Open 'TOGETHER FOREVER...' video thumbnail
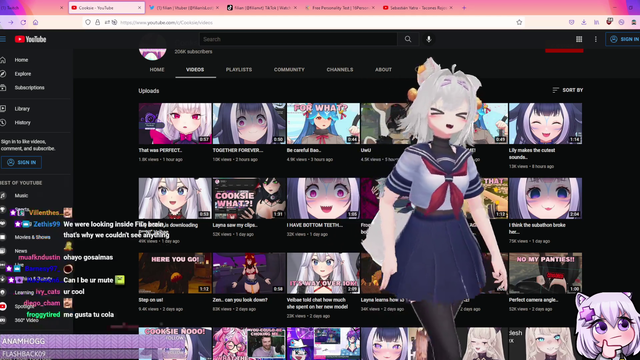The height and width of the screenshot is (360, 640). (249, 123)
